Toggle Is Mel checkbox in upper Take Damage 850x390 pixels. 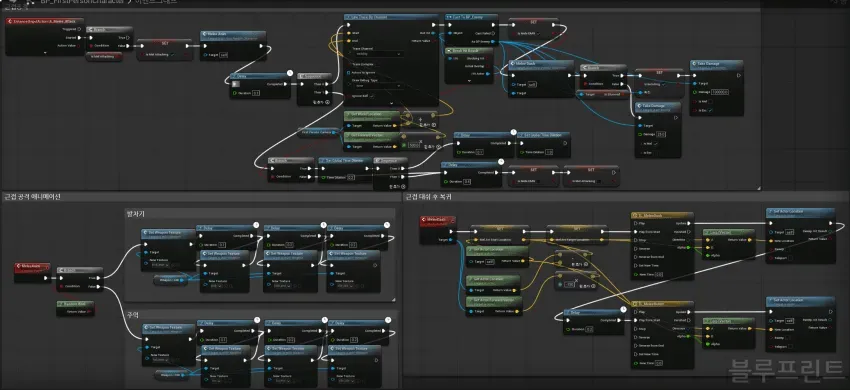pos(710,101)
